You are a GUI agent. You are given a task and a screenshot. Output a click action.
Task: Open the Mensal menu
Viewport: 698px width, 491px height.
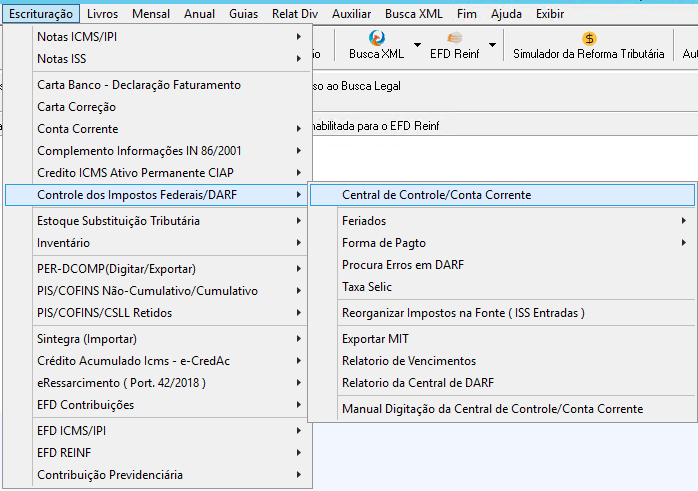[151, 14]
